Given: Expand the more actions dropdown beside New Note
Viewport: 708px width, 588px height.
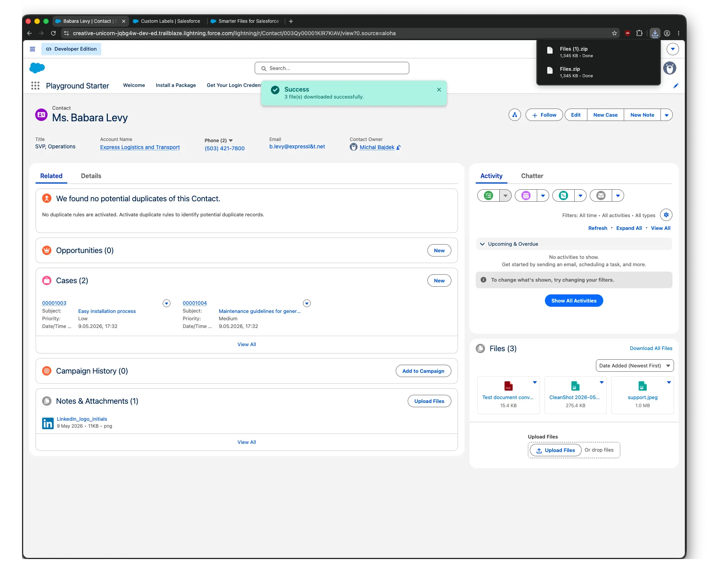Looking at the screenshot, I should pos(666,115).
